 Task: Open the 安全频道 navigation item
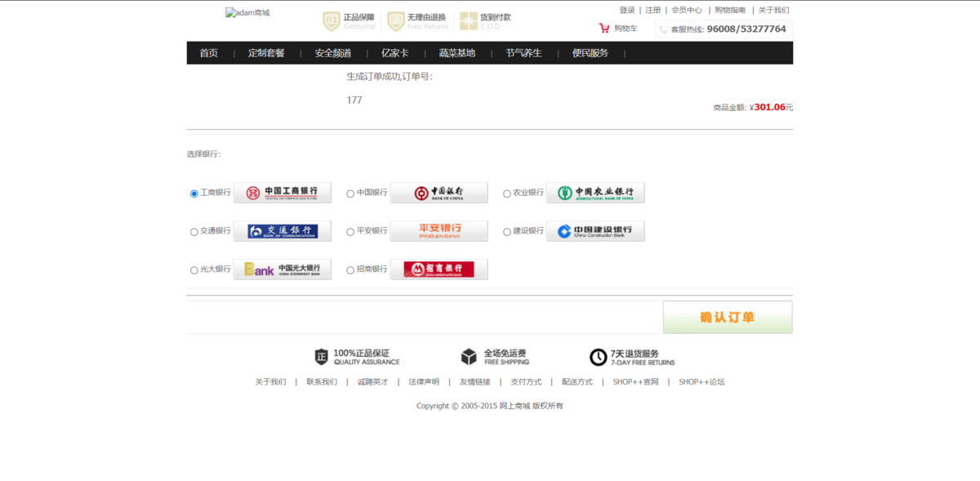[x=332, y=53]
